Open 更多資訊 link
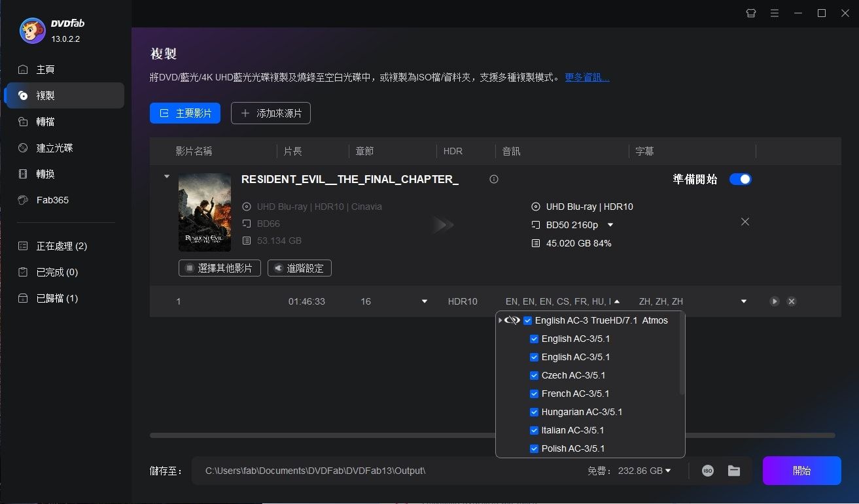 587,77
